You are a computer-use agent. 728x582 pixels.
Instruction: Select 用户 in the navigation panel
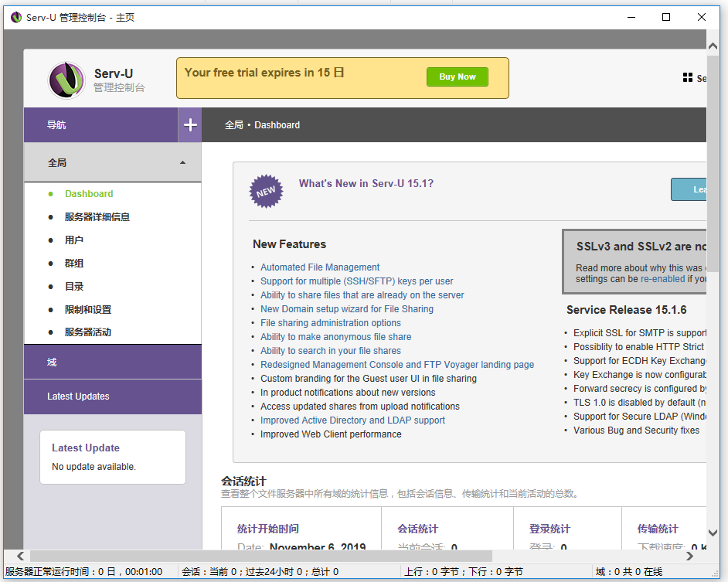(x=73, y=240)
